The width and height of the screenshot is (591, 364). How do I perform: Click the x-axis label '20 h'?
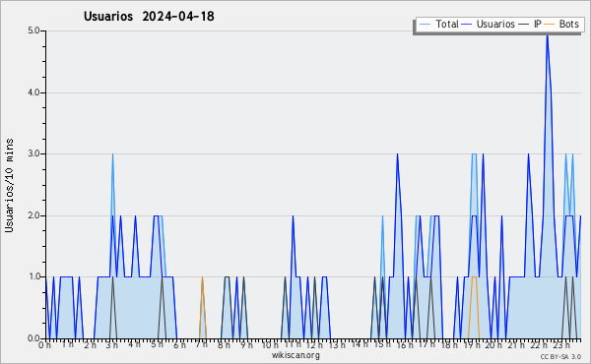(493, 345)
